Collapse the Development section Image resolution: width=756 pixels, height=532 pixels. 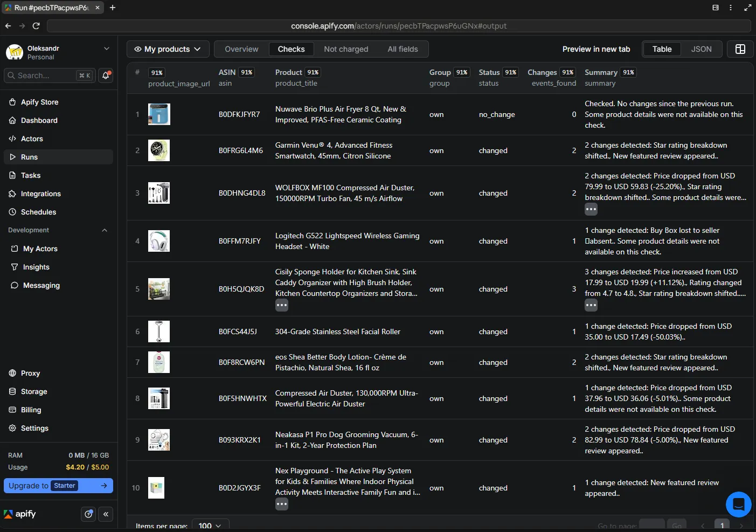[105, 230]
